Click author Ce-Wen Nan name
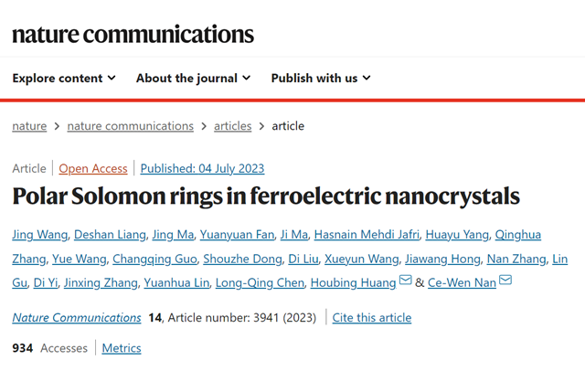 [x=462, y=282]
